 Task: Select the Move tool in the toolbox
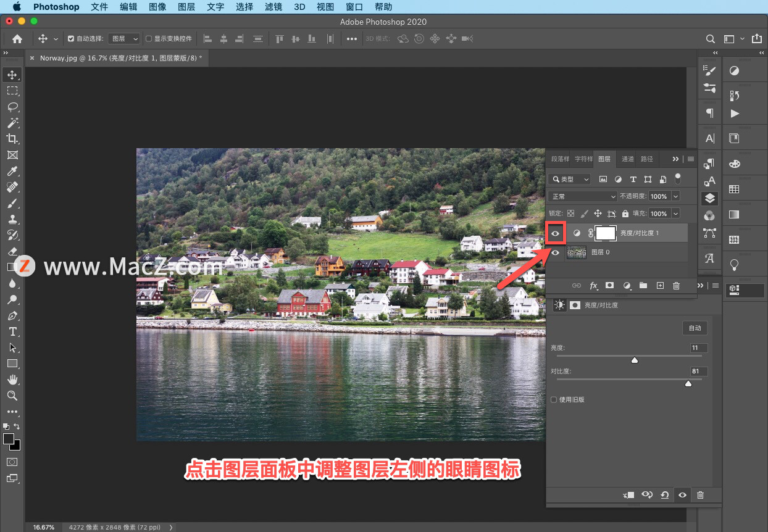coord(12,75)
